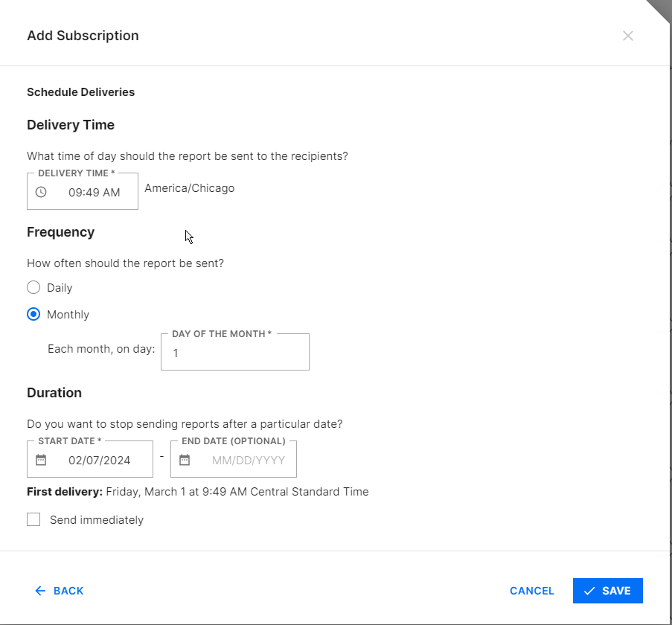Open the End Date calendar icon
Viewport: 672px width, 625px height.
pos(185,459)
